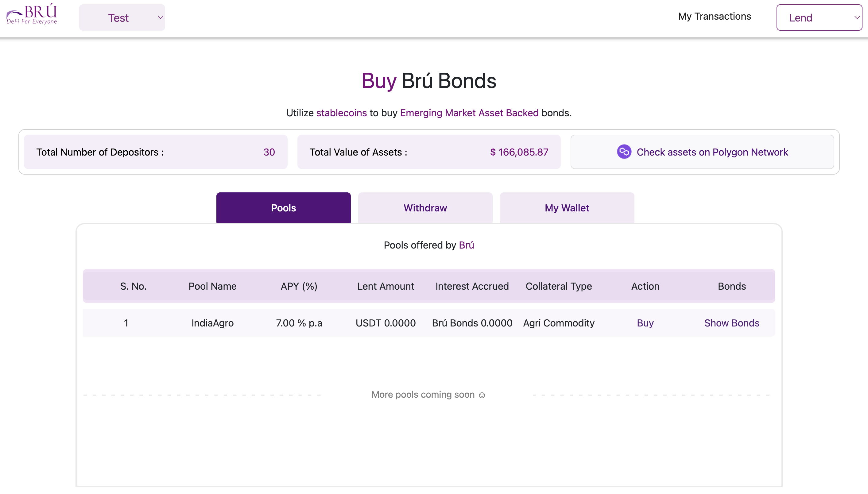Viewport: 868px width, 494px height.
Task: Click the Polygon network icon
Action: point(624,152)
